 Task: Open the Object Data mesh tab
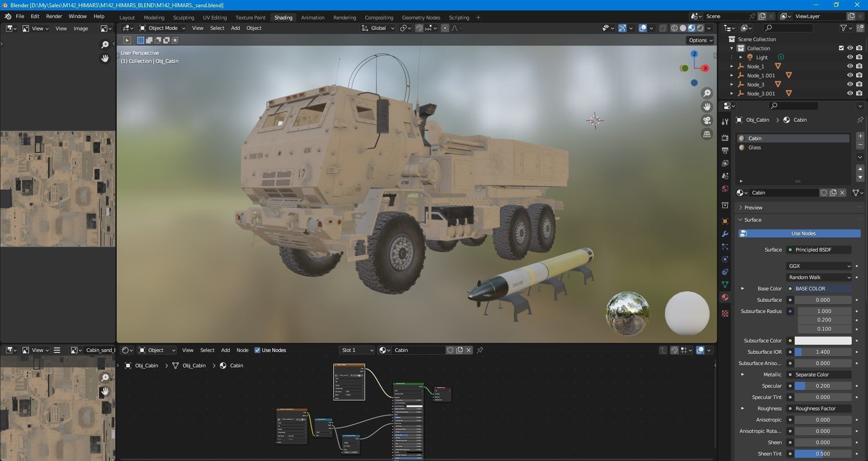[725, 285]
